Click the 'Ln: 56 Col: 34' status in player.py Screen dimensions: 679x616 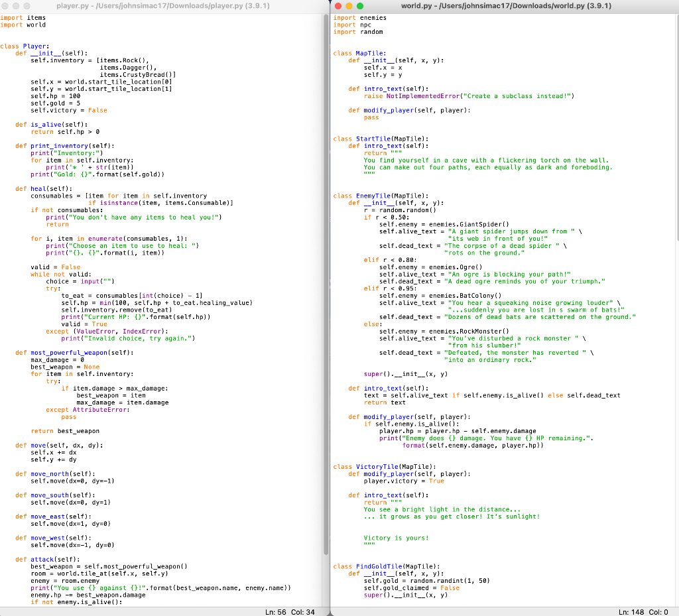[x=290, y=611]
